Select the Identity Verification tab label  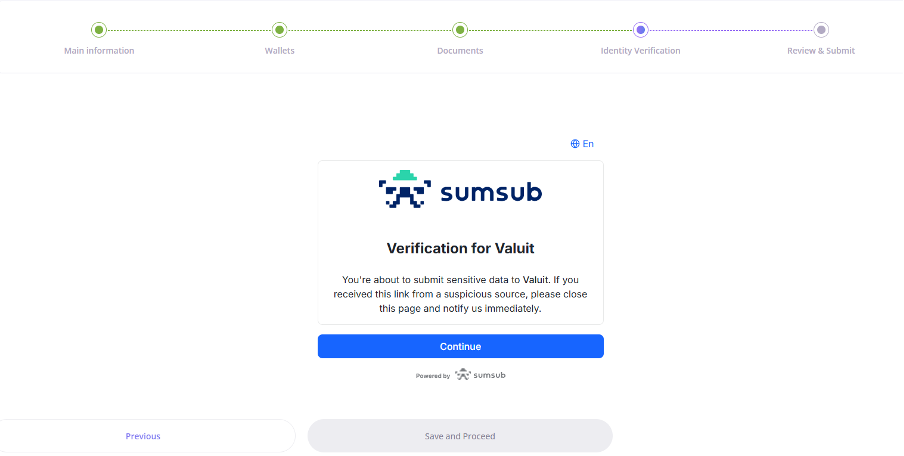click(640, 51)
